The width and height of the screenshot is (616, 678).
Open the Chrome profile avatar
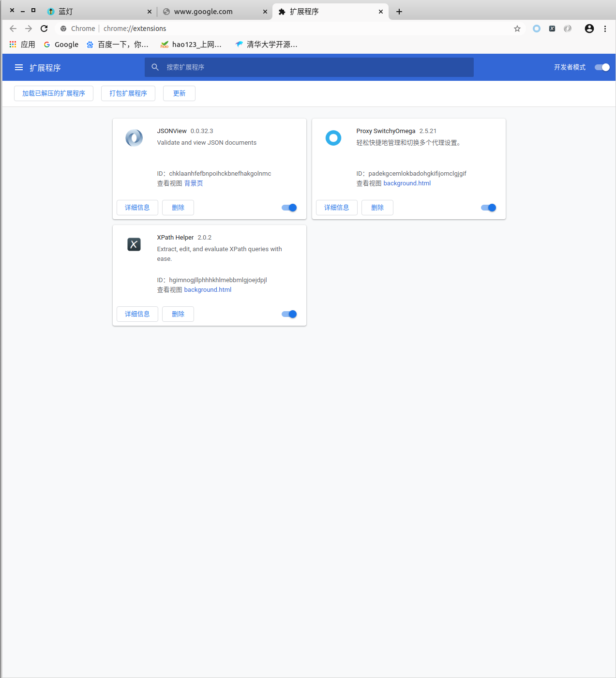click(589, 29)
